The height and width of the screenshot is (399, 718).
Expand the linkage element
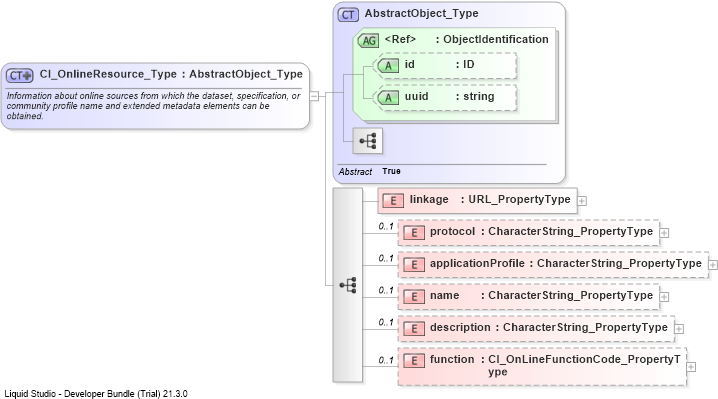coord(582,201)
